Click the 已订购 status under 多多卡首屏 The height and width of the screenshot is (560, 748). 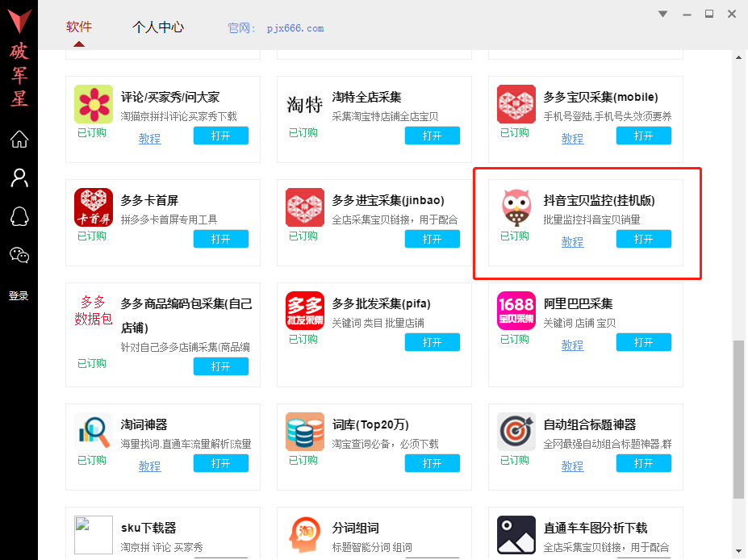point(92,236)
